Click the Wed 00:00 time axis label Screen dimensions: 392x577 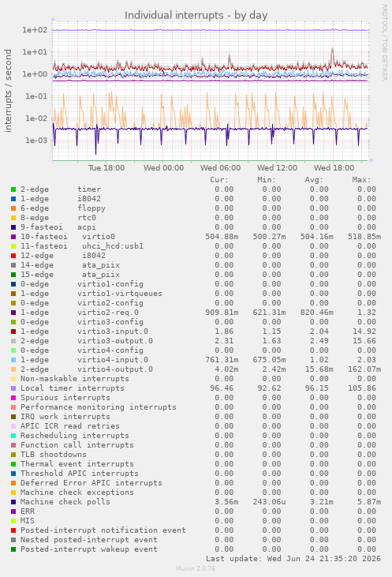click(163, 168)
